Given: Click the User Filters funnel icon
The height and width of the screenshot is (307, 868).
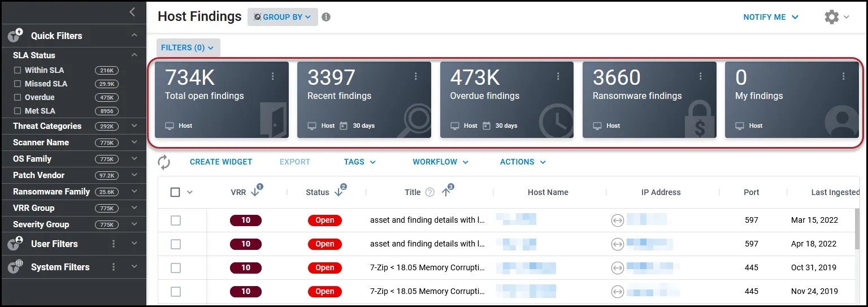Looking at the screenshot, I should click(15, 244).
